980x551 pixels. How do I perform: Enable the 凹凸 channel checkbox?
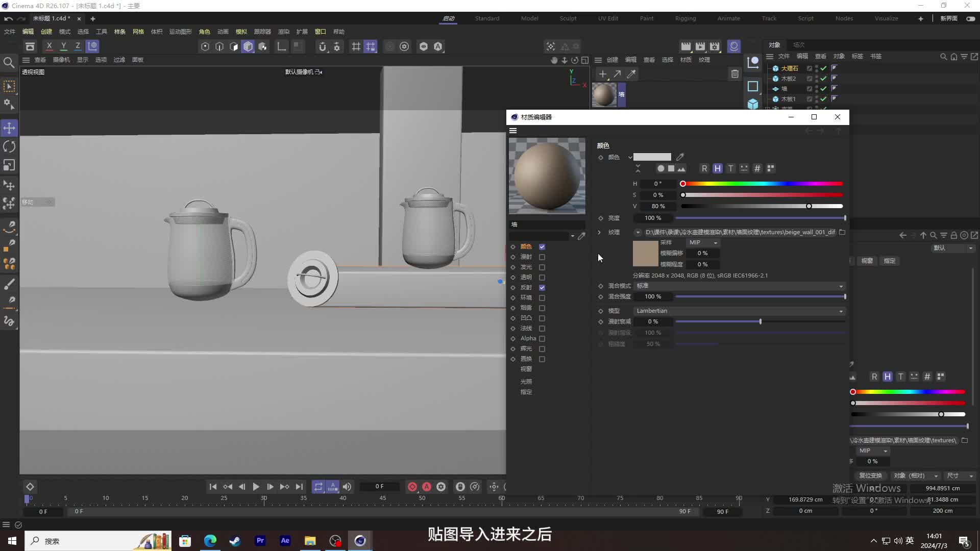point(542,318)
